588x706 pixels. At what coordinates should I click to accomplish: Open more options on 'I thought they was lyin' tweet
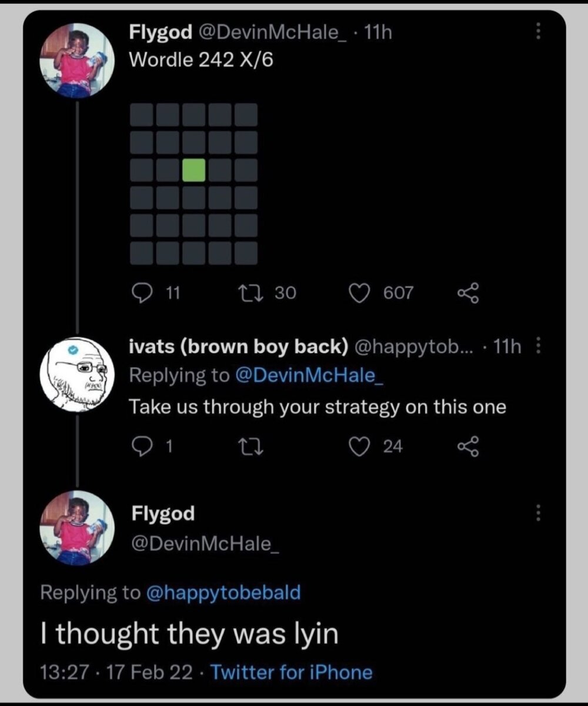(x=537, y=514)
